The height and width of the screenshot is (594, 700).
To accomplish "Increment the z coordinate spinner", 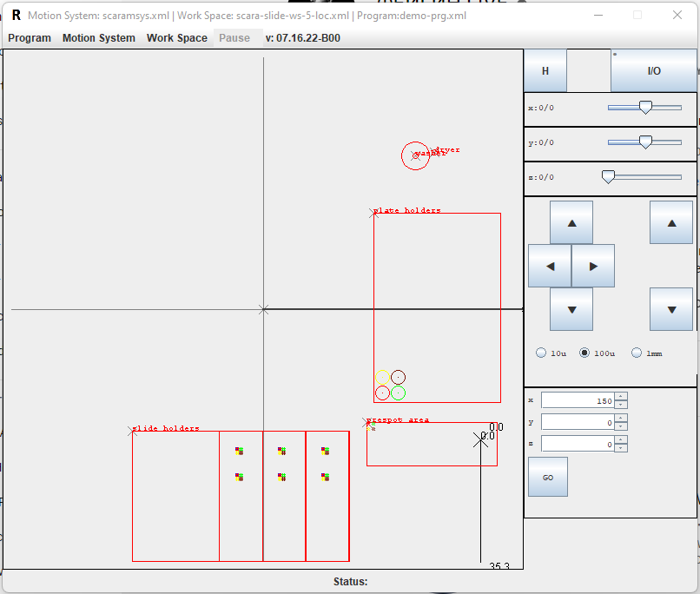I will coord(621,440).
